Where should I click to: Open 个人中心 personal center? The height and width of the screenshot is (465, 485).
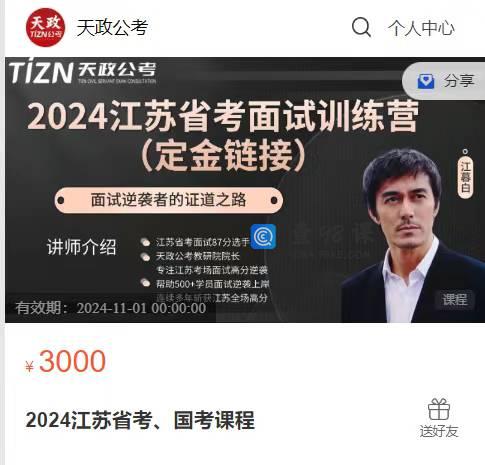click(x=421, y=28)
